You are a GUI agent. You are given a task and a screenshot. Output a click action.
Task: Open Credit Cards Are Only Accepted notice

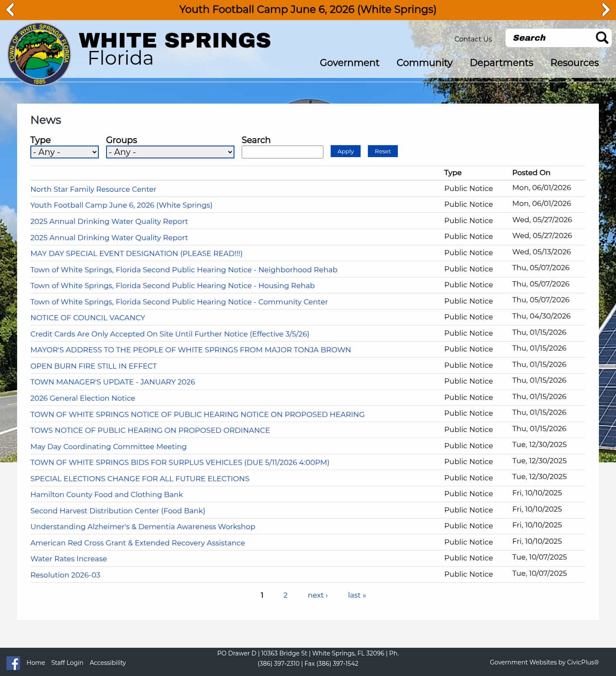(x=169, y=334)
